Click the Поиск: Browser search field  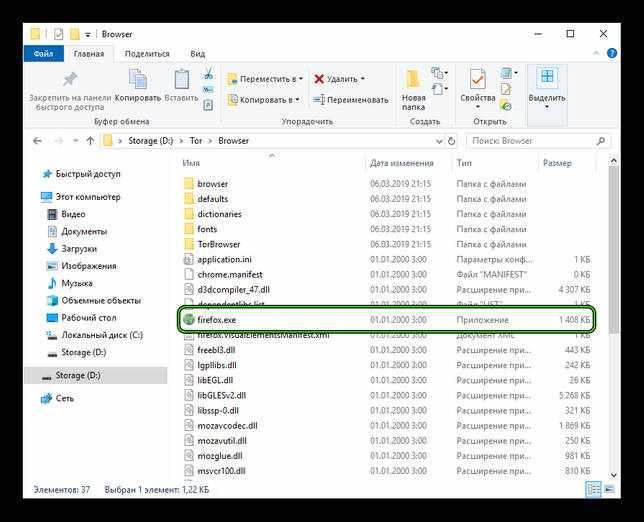click(x=538, y=141)
